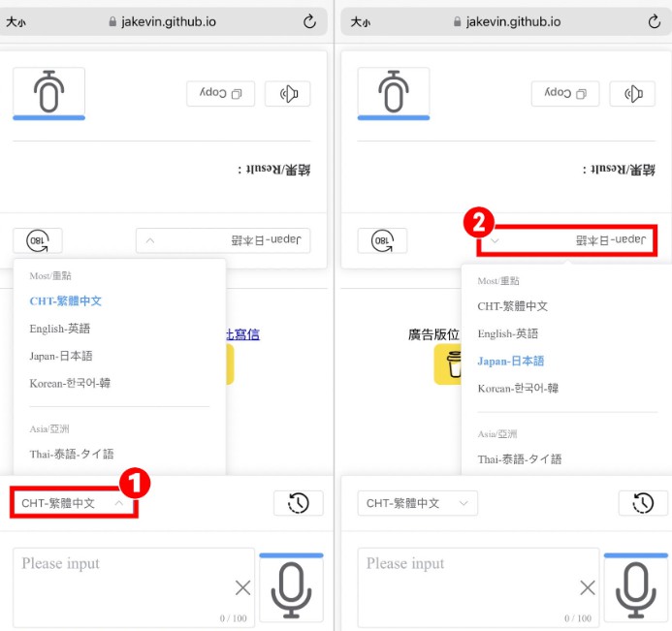Open history clock icon in right screen
The height and width of the screenshot is (631, 672).
pos(643,503)
